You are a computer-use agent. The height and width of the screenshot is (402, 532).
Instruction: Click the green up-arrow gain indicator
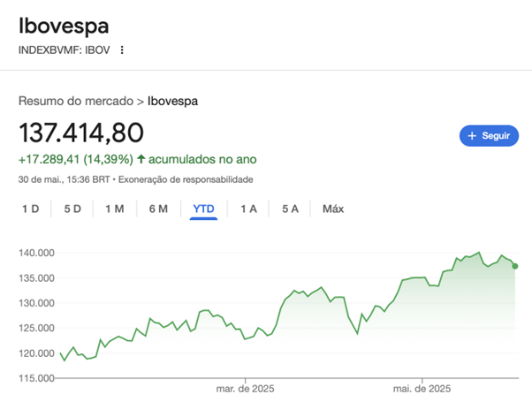141,159
